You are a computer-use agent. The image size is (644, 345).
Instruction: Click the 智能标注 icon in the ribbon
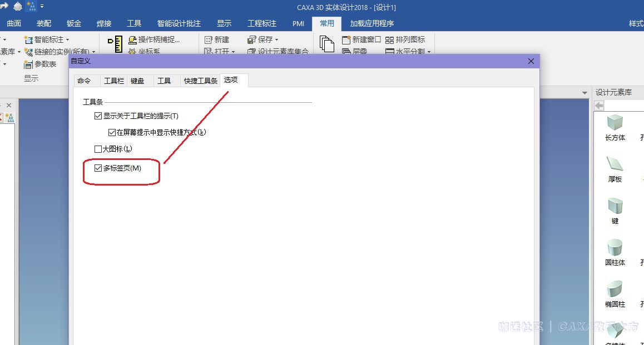[28, 40]
